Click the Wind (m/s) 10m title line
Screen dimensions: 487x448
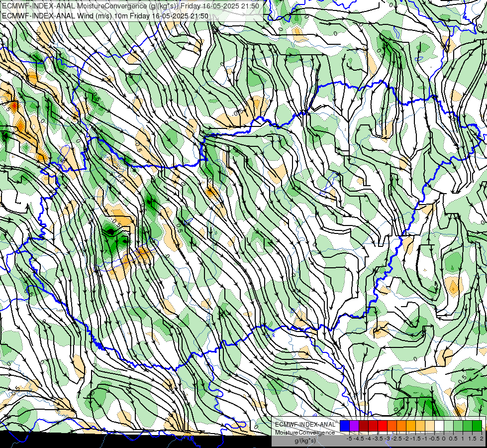[x=105, y=16]
